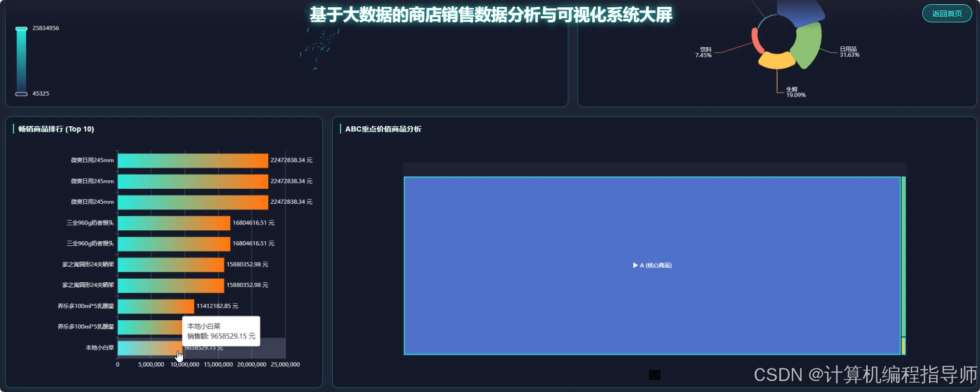Image resolution: width=980 pixels, height=392 pixels.
Task: Click the blue donut segment at the top
Action: (801, 12)
